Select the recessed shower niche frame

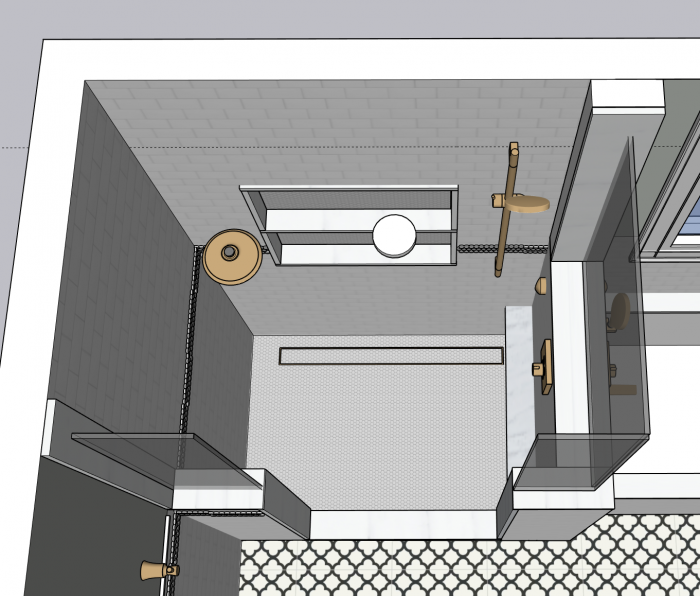pos(349,225)
